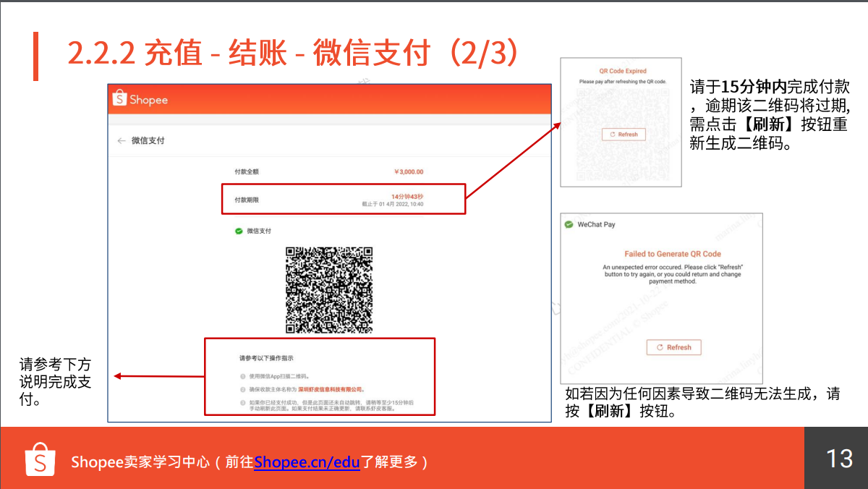Open the Shopee.cn/edu link in the footer
The width and height of the screenshot is (868, 489).
307,462
